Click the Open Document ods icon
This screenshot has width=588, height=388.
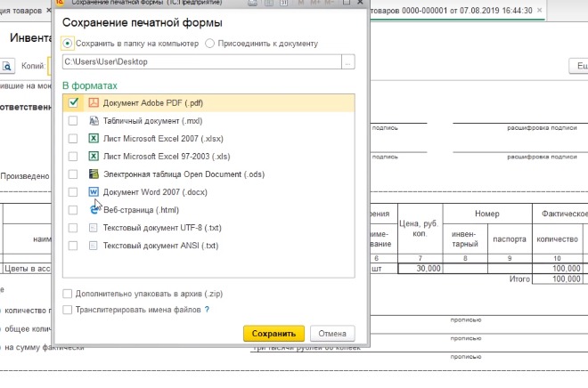[93, 174]
